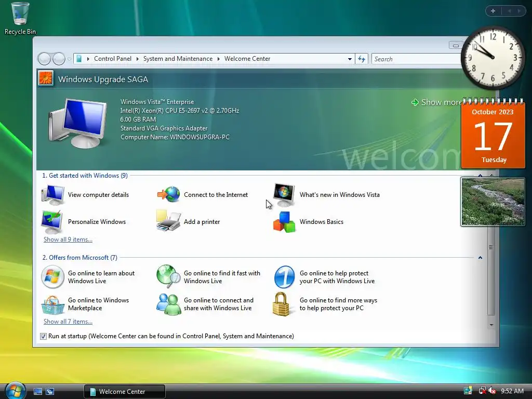This screenshot has width=532, height=399.
Task: Open the Windows Basics colored cubes icon
Action: point(284,222)
